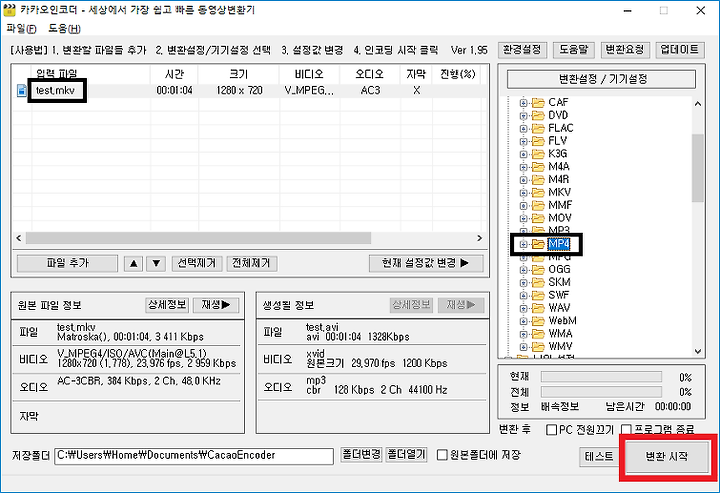
Task: Expand the MKV tree node
Action: pos(523,193)
